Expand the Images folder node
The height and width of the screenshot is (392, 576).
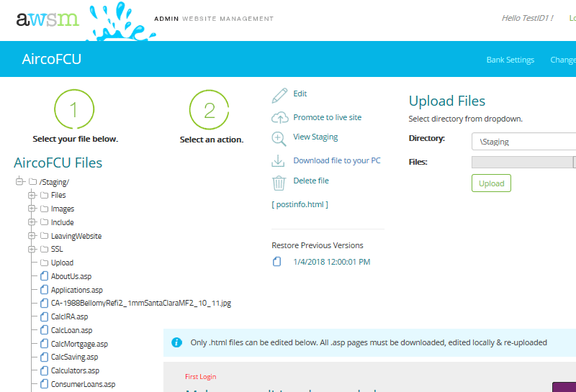(x=32, y=209)
